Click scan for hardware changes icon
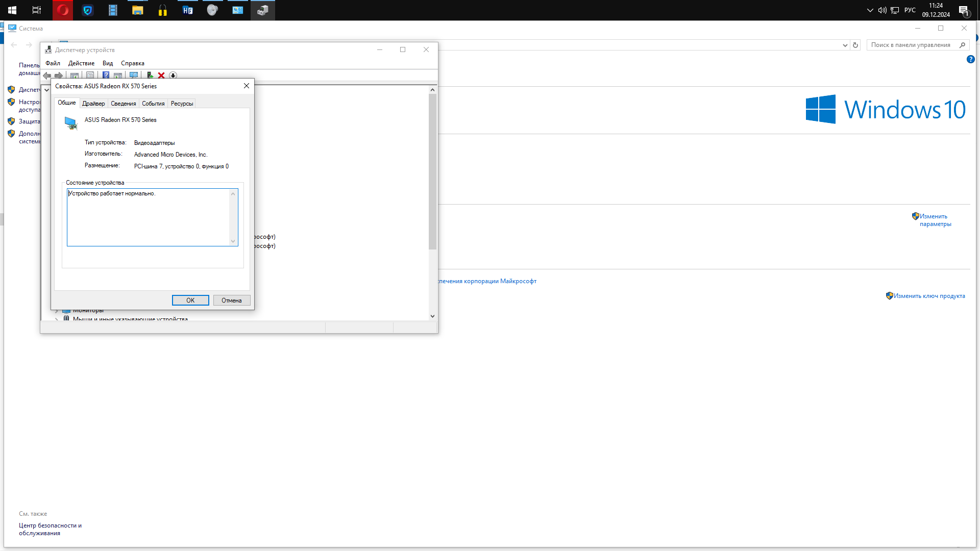980x551 pixels. [x=134, y=76]
